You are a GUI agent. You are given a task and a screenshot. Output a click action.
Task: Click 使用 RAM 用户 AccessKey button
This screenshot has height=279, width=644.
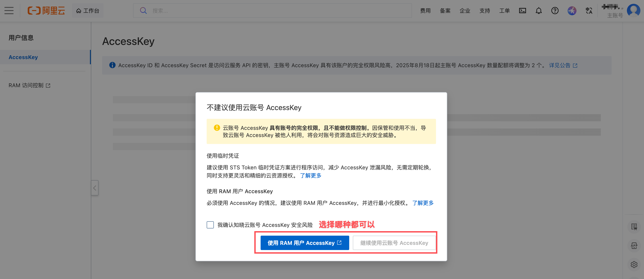(305, 243)
